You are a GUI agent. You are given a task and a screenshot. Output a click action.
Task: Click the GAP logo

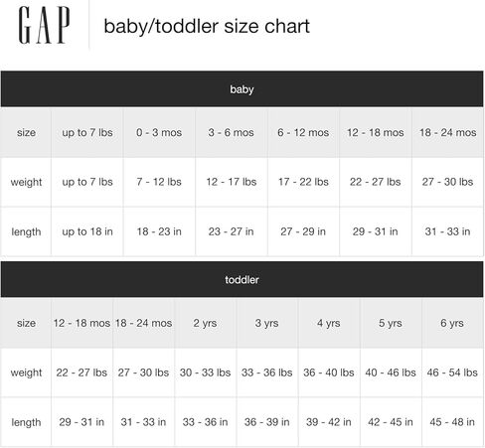coord(44,25)
